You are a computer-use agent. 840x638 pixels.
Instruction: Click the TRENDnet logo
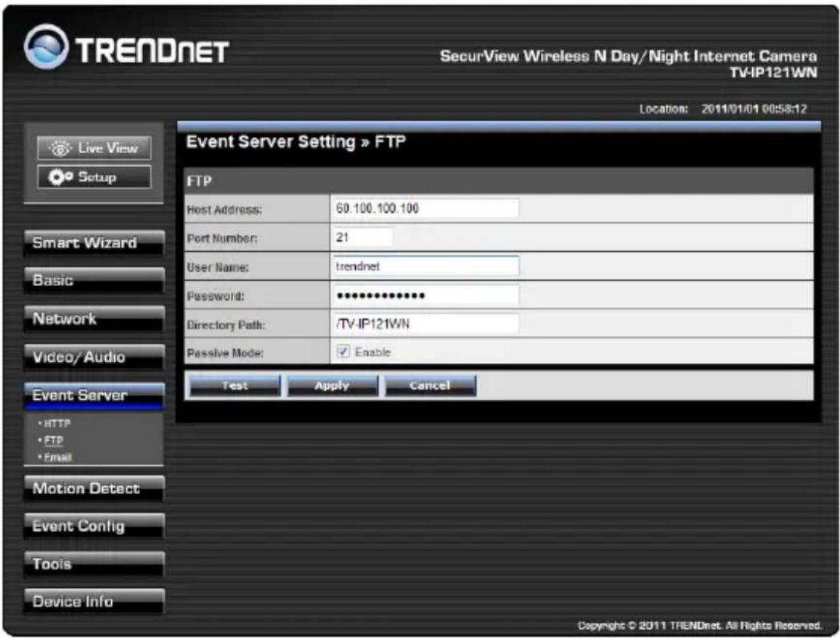click(x=126, y=48)
